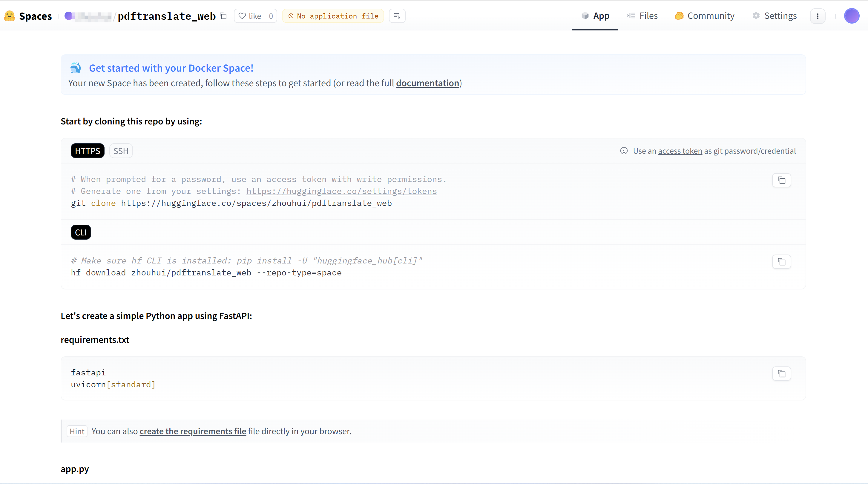Click the Docker whale icon

(76, 68)
